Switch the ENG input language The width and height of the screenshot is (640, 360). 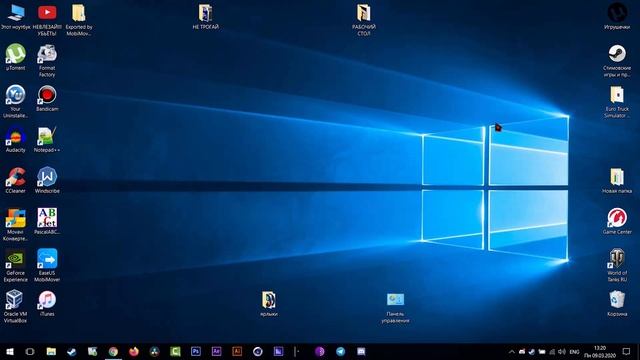point(574,351)
